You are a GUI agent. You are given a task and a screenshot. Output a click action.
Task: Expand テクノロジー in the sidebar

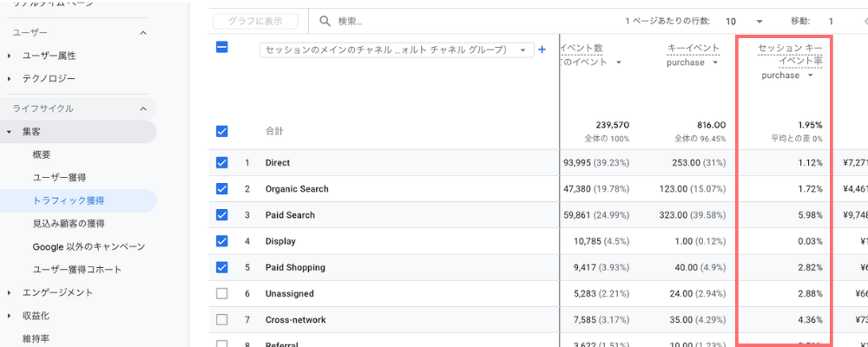(9, 79)
